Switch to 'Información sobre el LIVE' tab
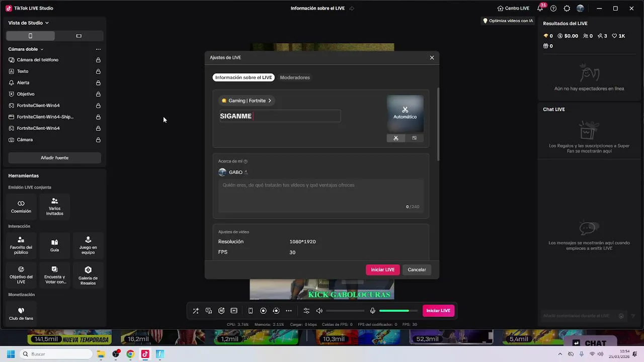Screen dimensions: 644x362 pos(244,77)
